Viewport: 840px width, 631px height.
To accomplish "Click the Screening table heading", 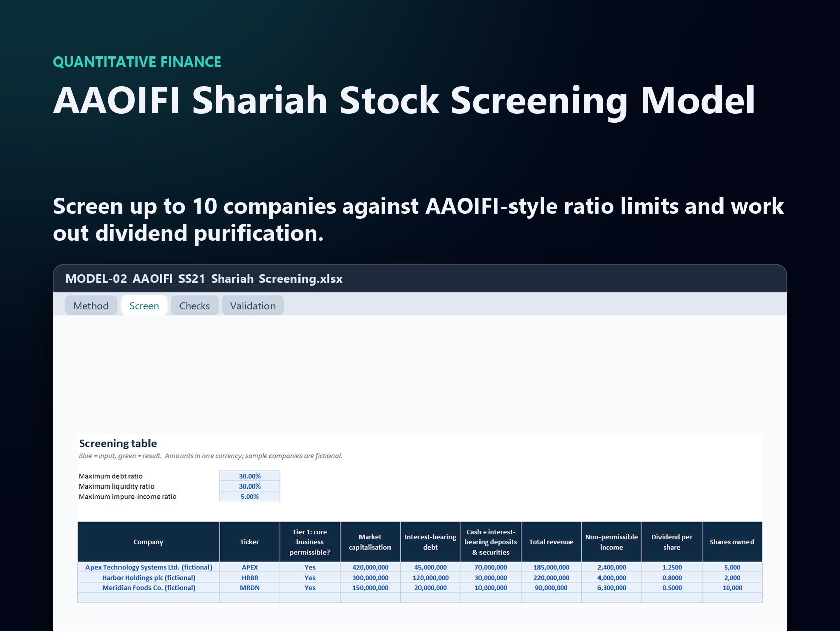I will 118,443.
